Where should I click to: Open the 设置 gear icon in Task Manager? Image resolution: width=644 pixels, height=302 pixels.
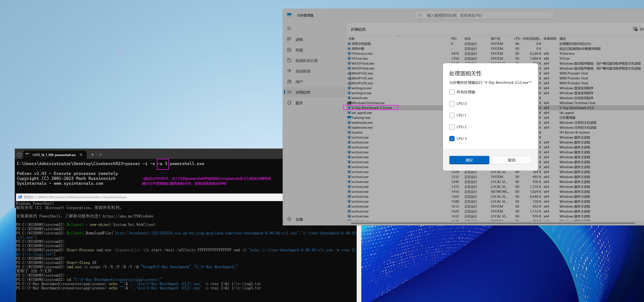pos(289,219)
